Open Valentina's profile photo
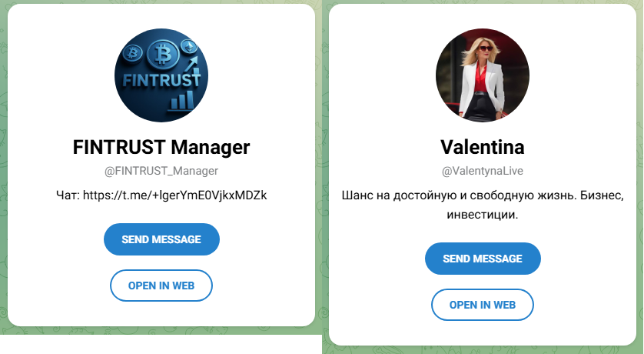Image resolution: width=644 pixels, height=354 pixels. pos(482,75)
